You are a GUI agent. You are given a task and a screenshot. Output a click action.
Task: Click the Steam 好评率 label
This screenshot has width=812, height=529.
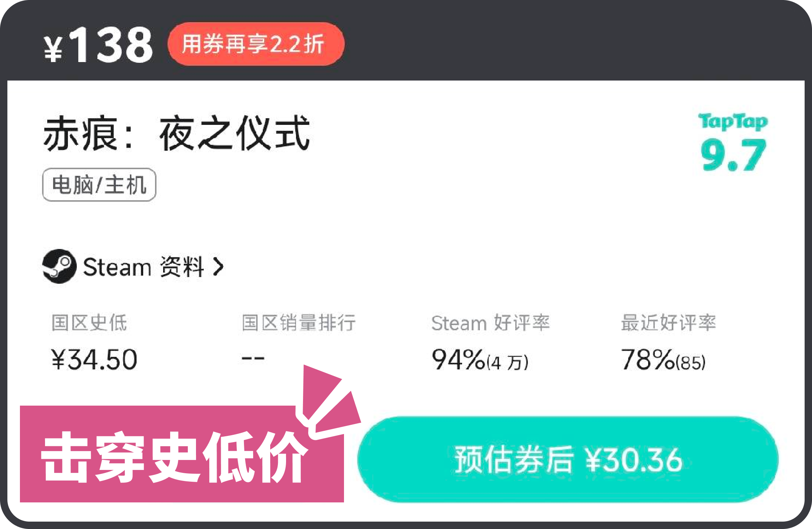tap(490, 323)
